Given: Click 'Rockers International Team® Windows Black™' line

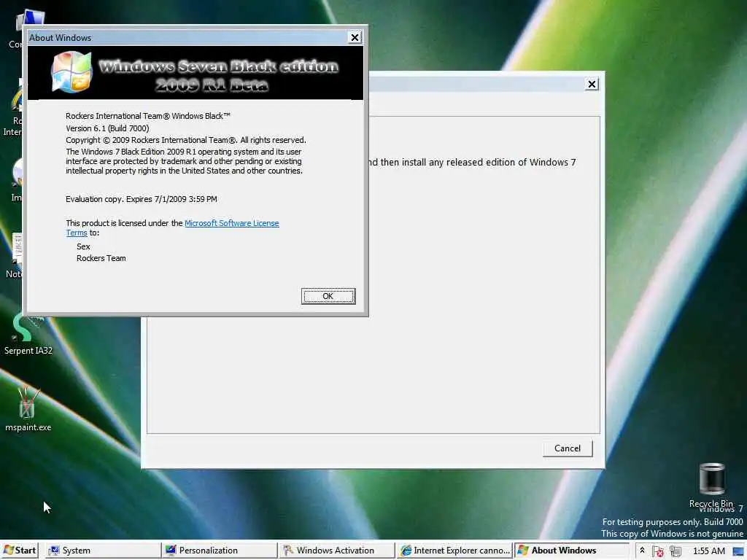Looking at the screenshot, I should click(148, 116).
